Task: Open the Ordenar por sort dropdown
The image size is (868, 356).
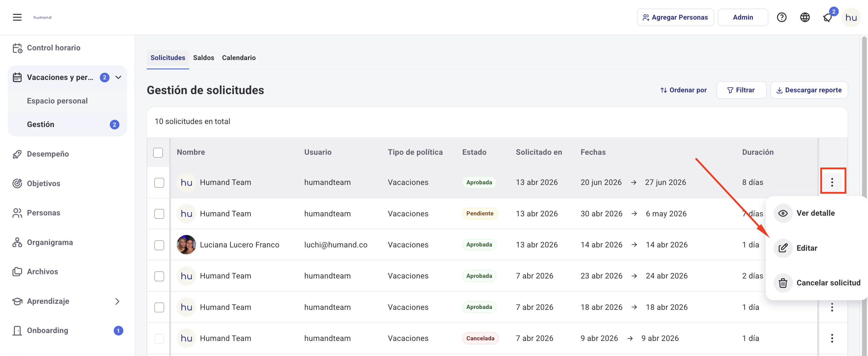Action: pyautogui.click(x=683, y=90)
